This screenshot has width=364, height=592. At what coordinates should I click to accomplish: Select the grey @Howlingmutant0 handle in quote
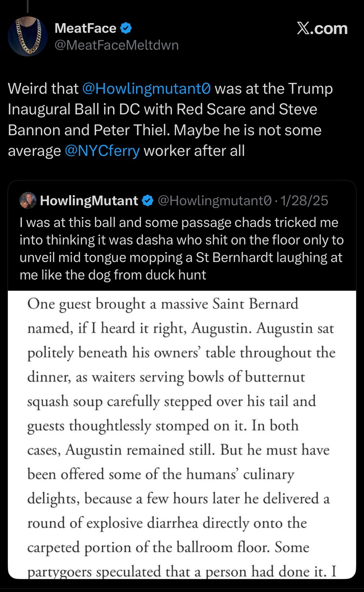(x=215, y=201)
